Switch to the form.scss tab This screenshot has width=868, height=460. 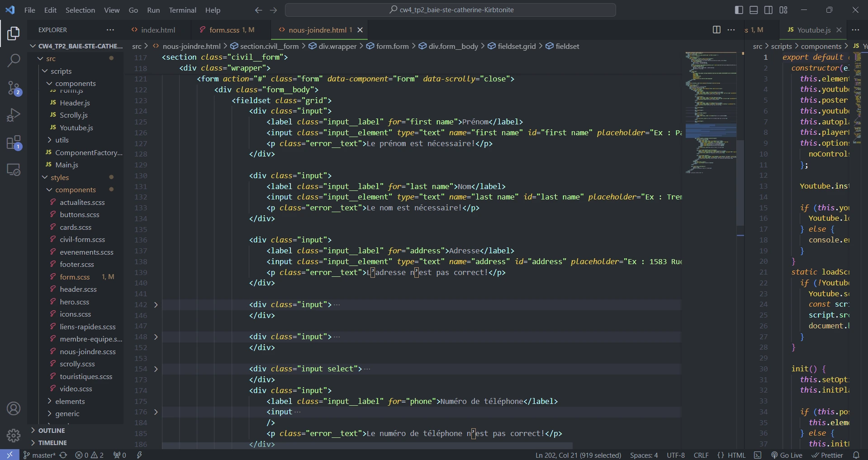(232, 30)
